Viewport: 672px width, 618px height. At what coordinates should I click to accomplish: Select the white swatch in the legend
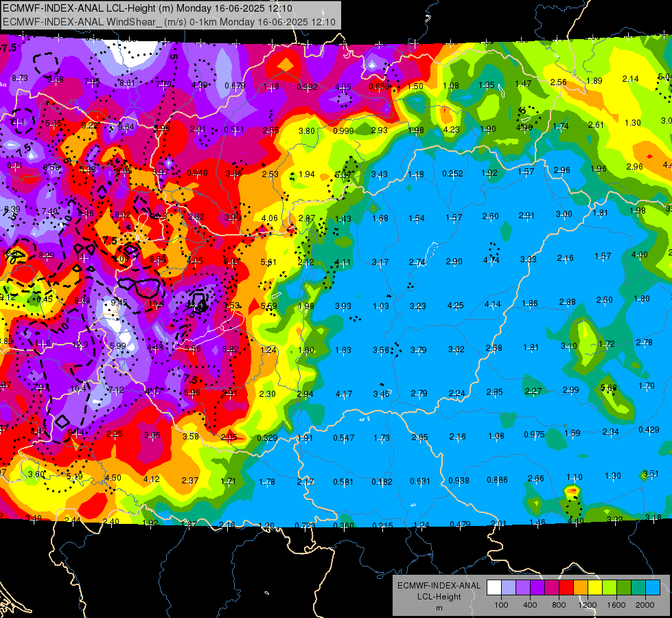click(x=494, y=588)
